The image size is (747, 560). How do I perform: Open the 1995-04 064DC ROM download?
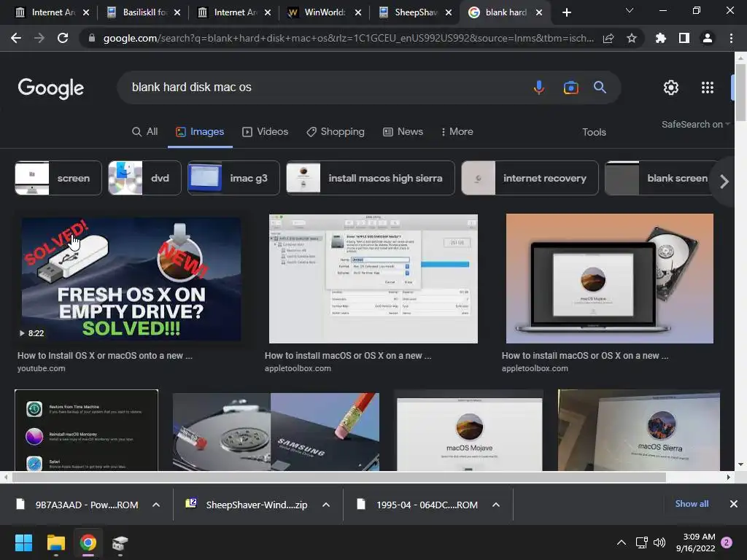[x=418, y=505]
